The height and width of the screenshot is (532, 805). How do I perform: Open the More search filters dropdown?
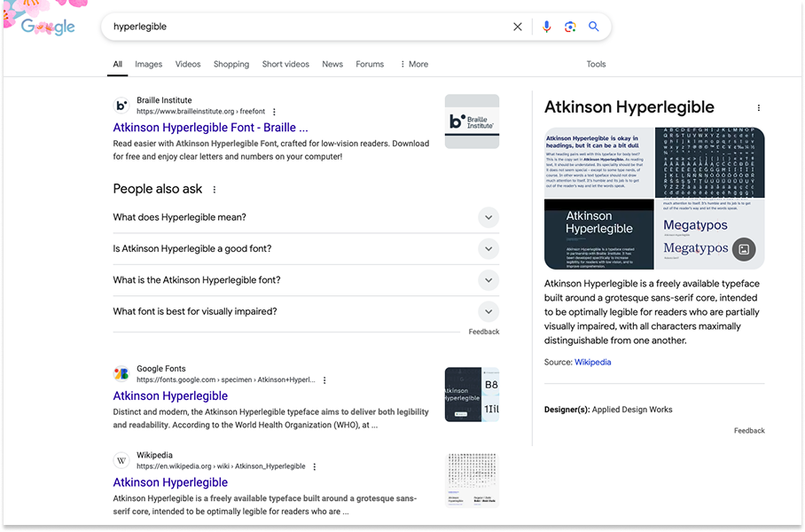[414, 64]
